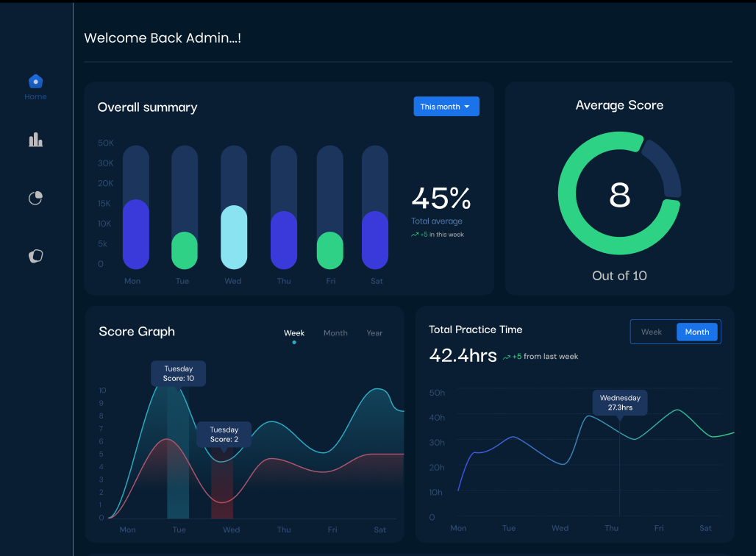Select Month in Total Practice Time toggle

click(697, 332)
